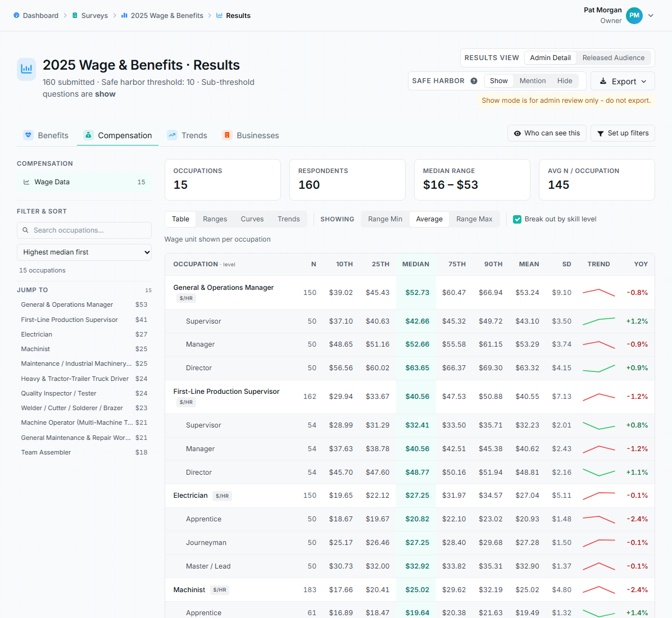Jump to Heavy & Tractor-Trailer Truck Driver
Viewport: 672px width, 618px height.
click(84, 379)
